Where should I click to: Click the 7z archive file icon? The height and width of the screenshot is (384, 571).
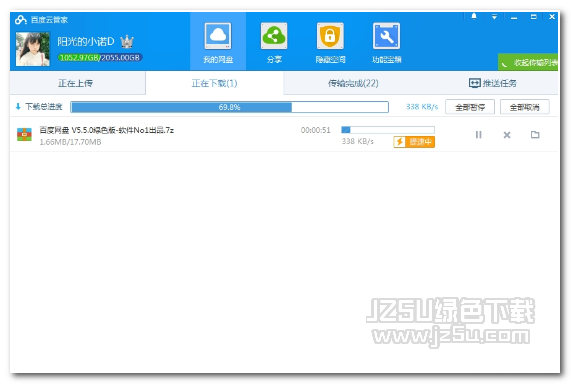[x=24, y=134]
